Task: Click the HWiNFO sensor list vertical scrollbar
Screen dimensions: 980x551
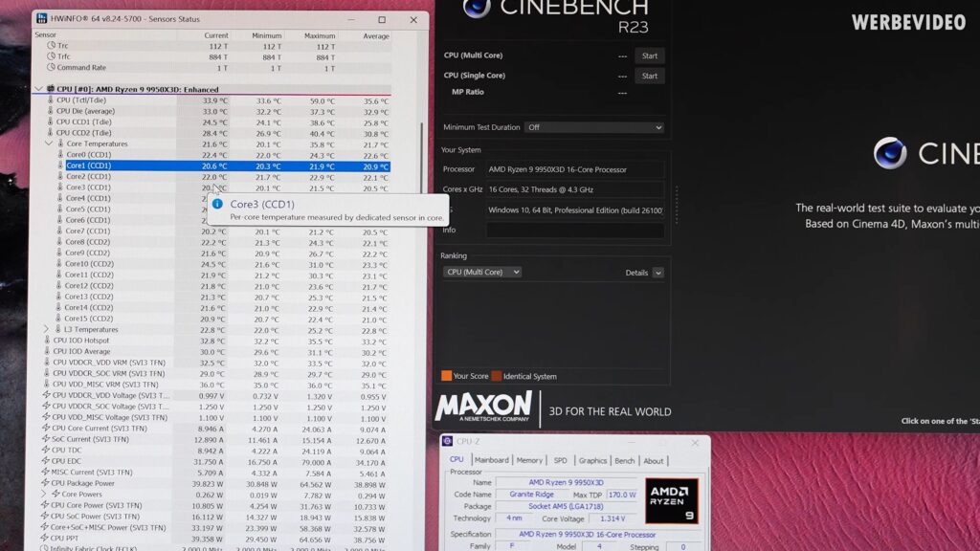Action: (422, 159)
